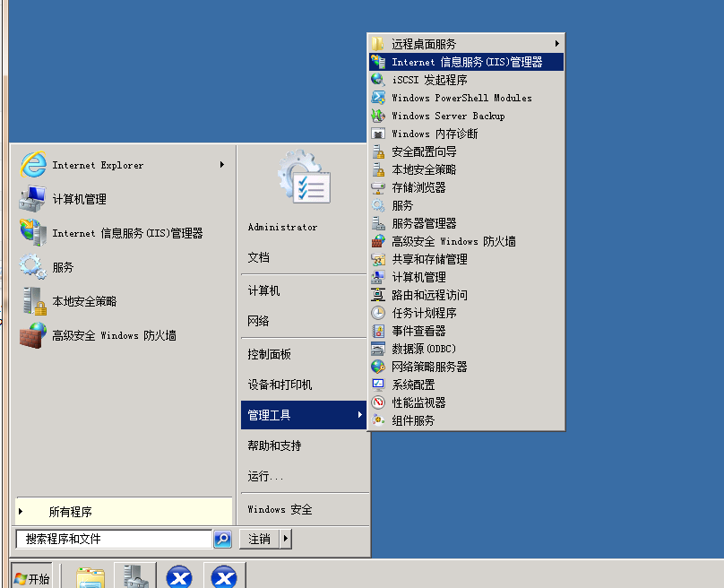Click 安全配置向导 icon in submenu
This screenshot has height=588, width=724.
point(378,151)
